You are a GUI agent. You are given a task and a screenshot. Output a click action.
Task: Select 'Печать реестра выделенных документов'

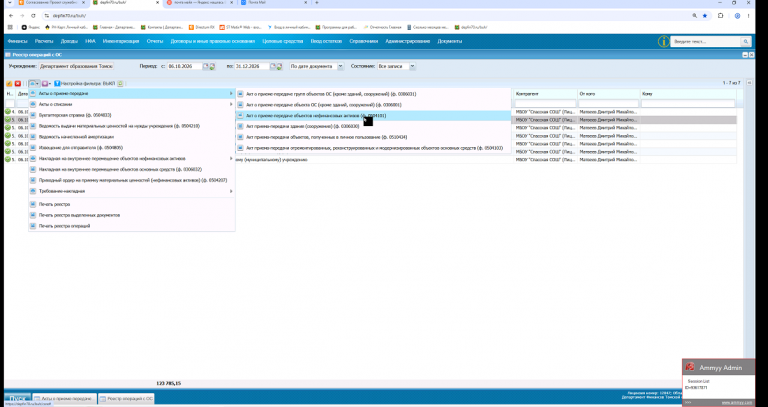132,215
